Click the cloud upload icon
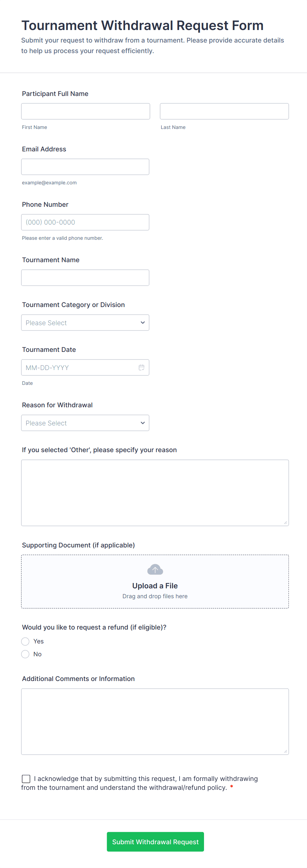Image resolution: width=307 pixels, height=868 pixels. tap(155, 570)
